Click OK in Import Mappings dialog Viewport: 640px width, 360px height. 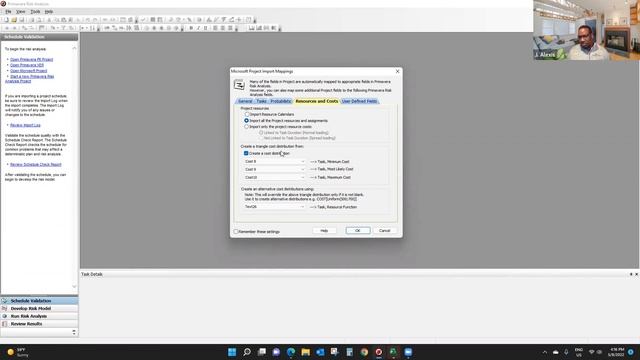click(358, 231)
